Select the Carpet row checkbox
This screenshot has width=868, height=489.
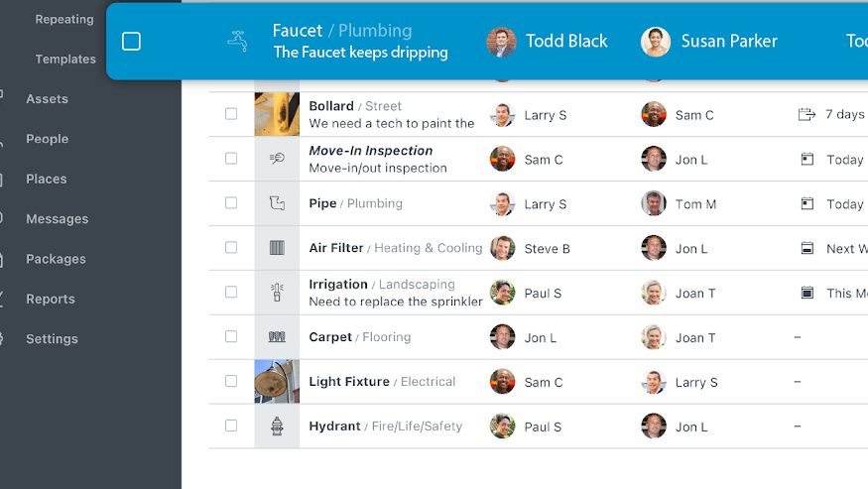point(231,337)
